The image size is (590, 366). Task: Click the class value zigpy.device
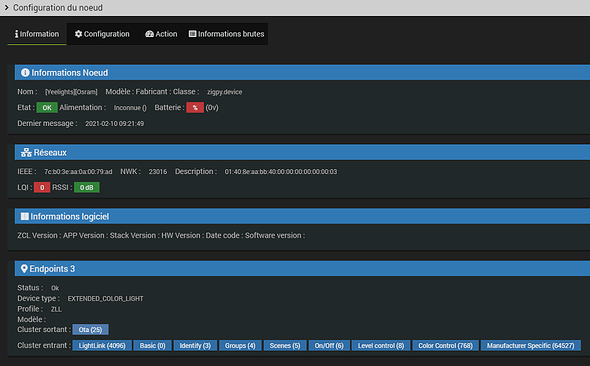click(225, 92)
